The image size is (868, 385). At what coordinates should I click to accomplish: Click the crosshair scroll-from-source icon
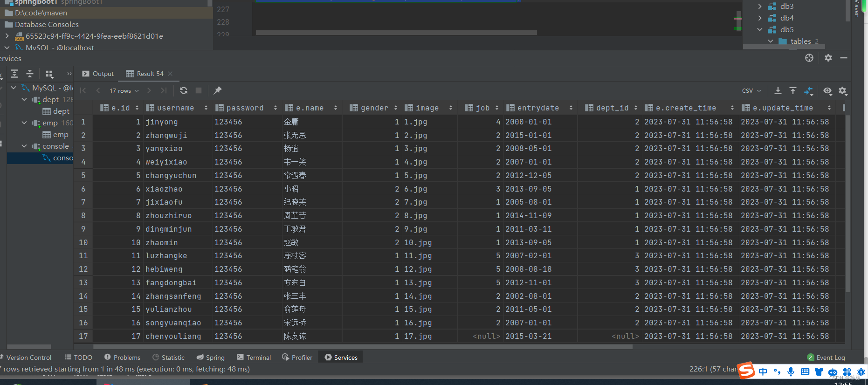809,58
